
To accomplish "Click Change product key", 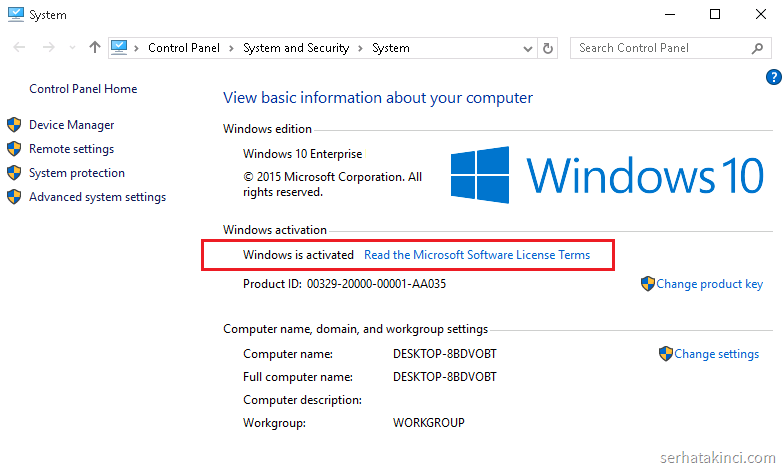I will pos(709,284).
